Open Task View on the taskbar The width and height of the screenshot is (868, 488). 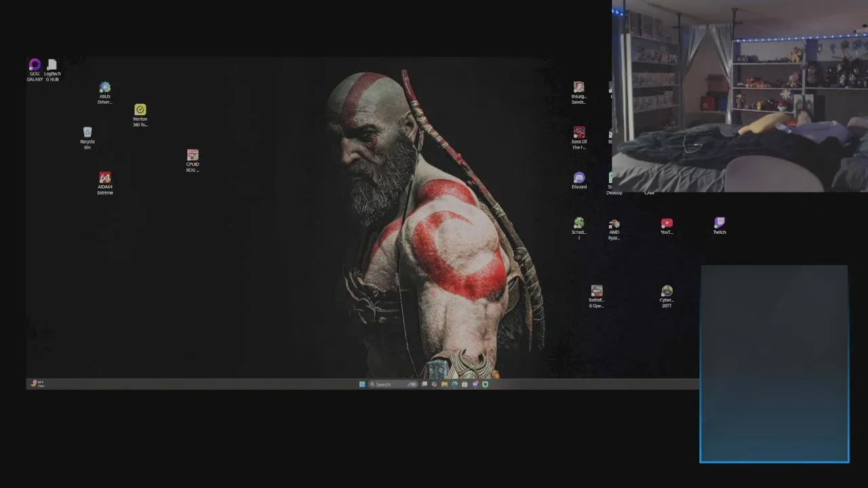[x=425, y=384]
